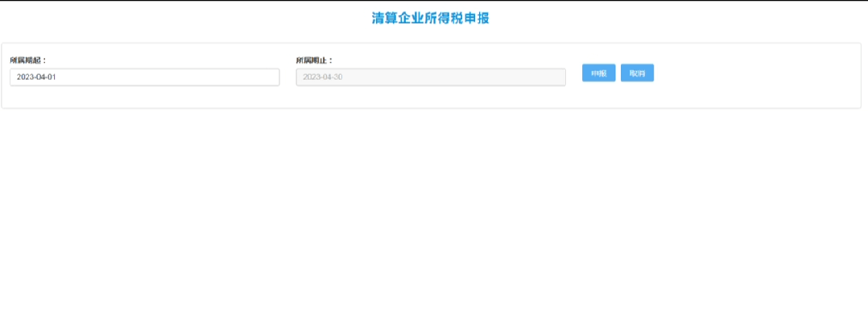Click the 所属期起 label
The image size is (868, 309).
(x=28, y=60)
